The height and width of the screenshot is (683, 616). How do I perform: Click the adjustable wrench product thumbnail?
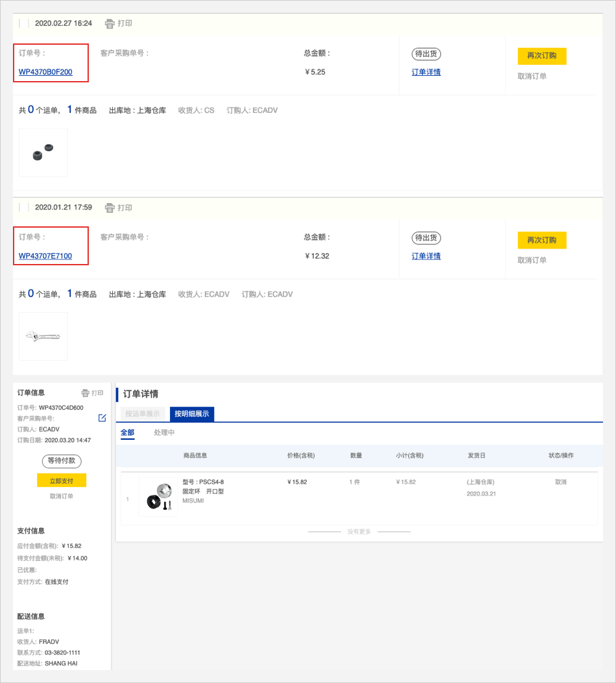pyautogui.click(x=43, y=337)
